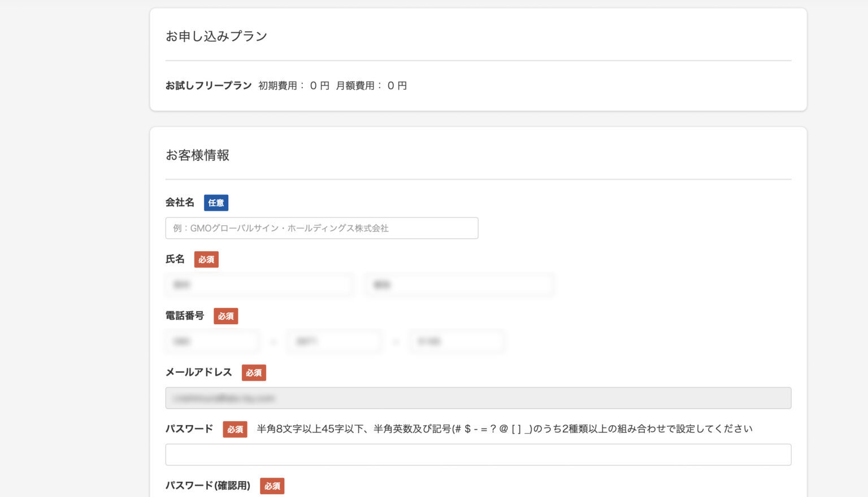Click the first 電話番号 segment box
The width and height of the screenshot is (868, 497).
[x=212, y=342]
